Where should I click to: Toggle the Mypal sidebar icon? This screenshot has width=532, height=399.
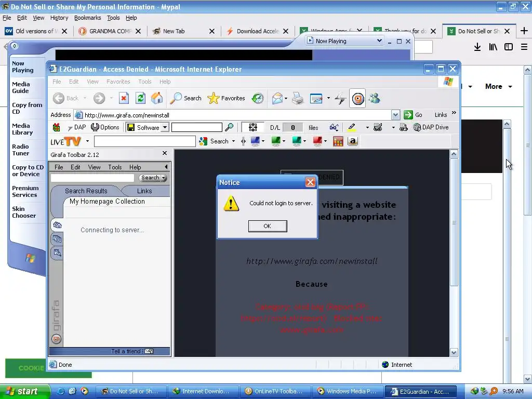point(509,47)
